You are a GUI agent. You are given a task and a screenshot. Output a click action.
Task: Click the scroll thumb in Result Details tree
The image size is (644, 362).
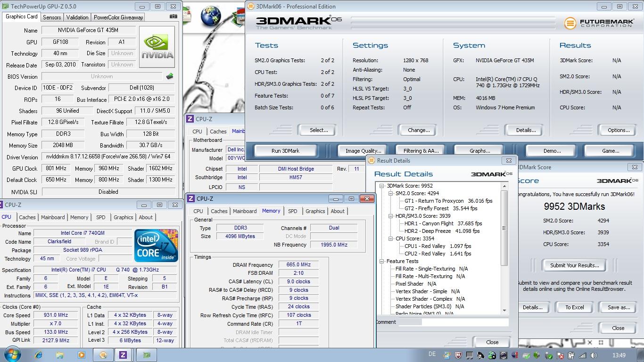coord(504,228)
